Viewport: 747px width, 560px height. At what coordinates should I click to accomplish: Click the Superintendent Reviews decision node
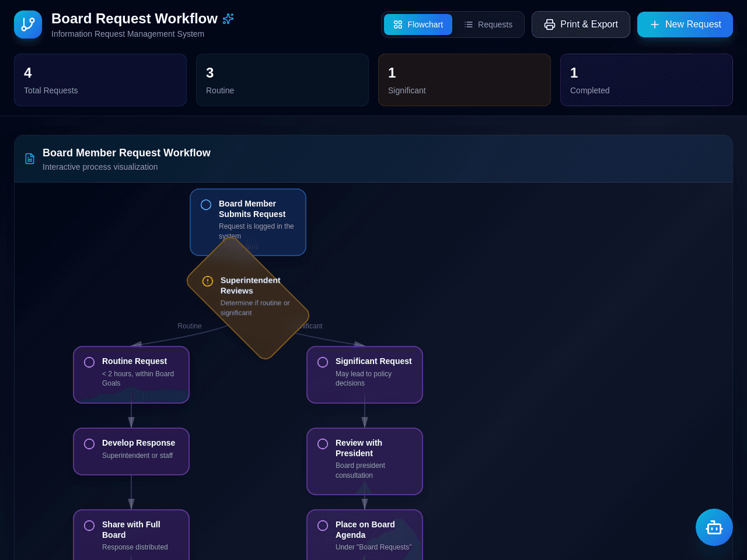tap(248, 298)
